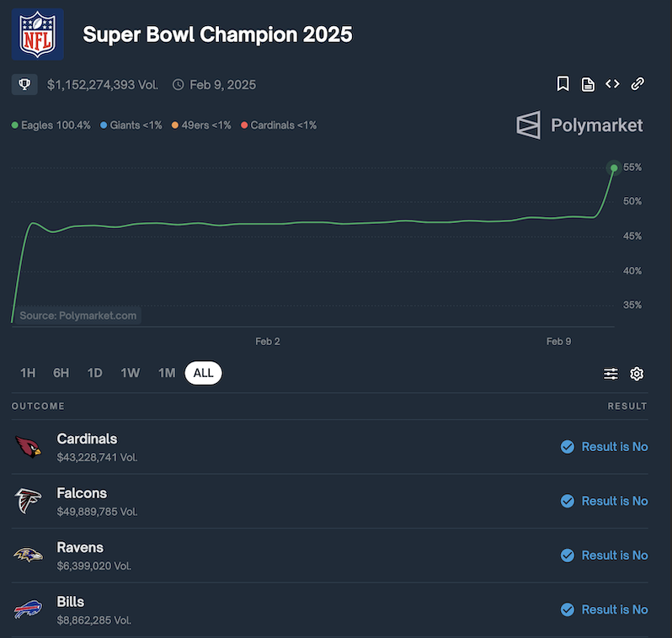Toggle the Eagles series in legend

[51, 125]
